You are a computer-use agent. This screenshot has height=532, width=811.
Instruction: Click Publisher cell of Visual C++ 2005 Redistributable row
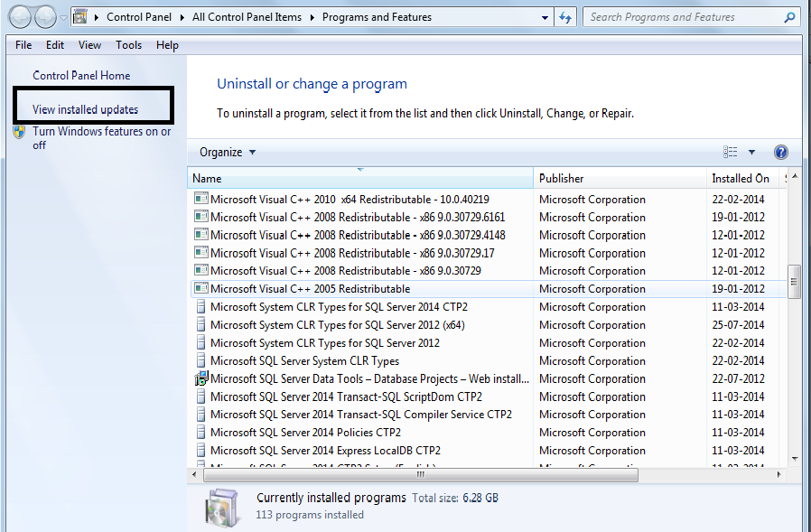(x=592, y=289)
